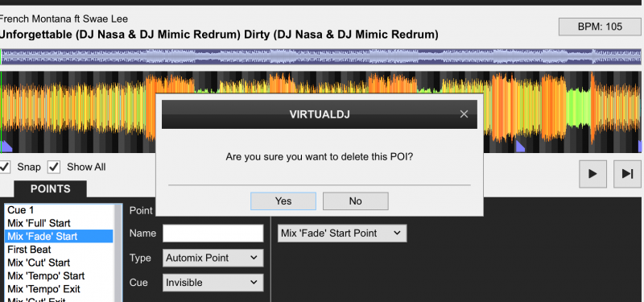The image size is (644, 302).
Task: Select Cue 1 in the points list
Action: [59, 210]
